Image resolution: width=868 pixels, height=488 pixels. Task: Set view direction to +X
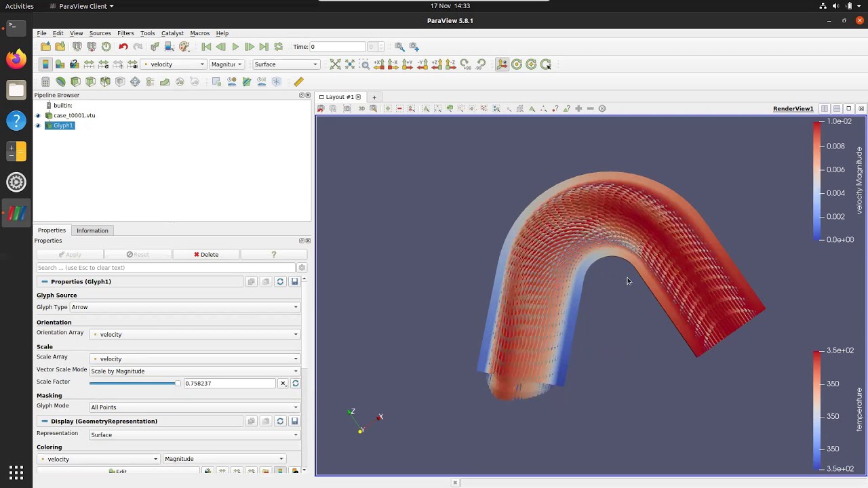click(379, 64)
